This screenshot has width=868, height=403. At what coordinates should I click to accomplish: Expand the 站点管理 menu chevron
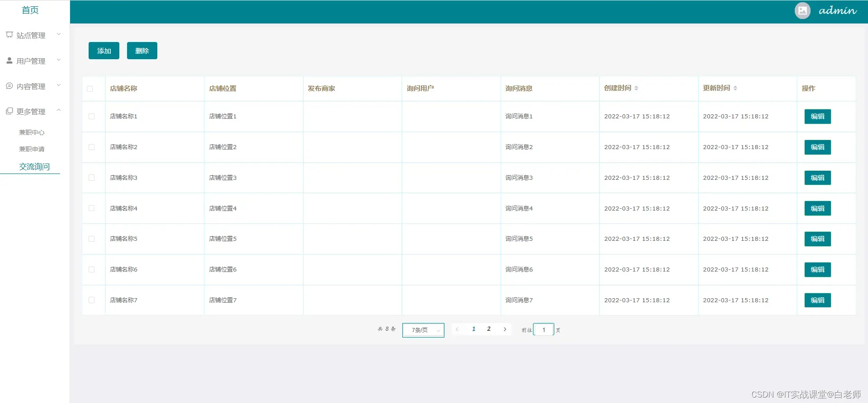58,34
